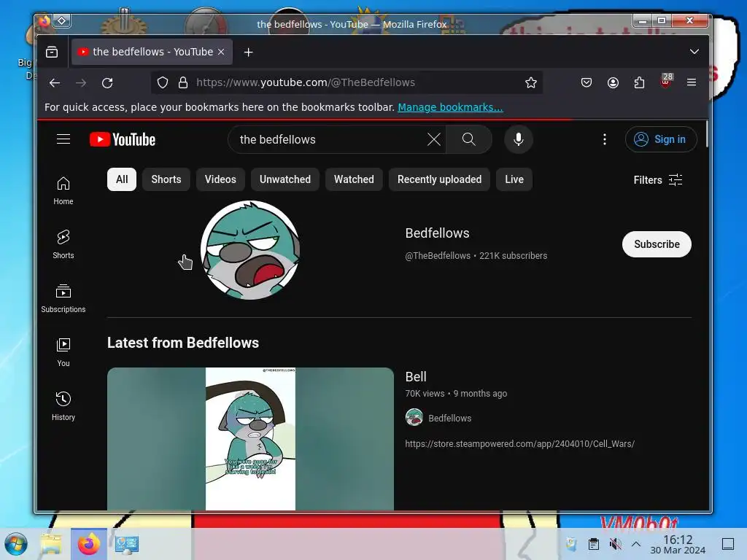
Task: Open Bedfellows channel title link
Action: [437, 233]
